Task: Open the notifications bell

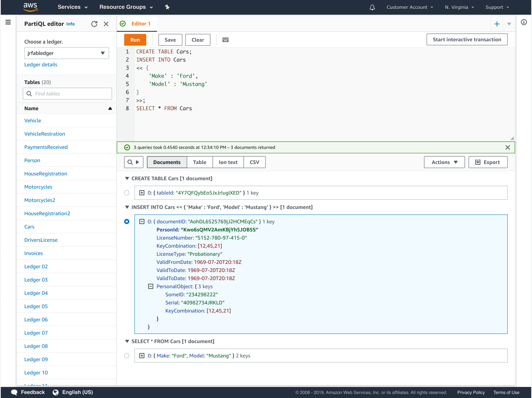Action: [372, 7]
